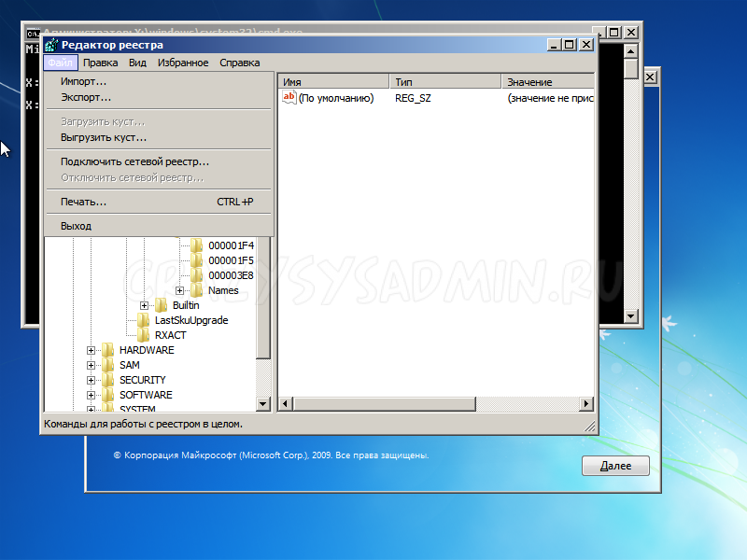
Task: Select the SECURITY hive folder icon
Action: tap(108, 380)
